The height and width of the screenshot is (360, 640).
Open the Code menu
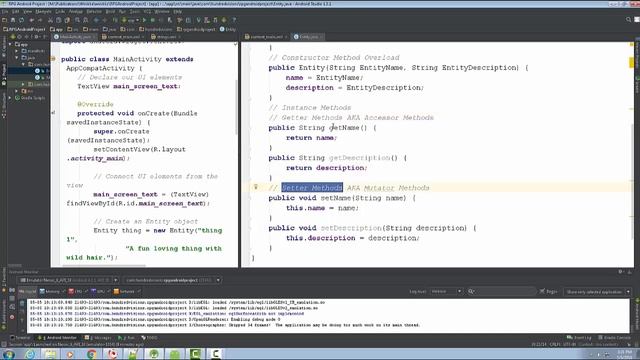60,11
